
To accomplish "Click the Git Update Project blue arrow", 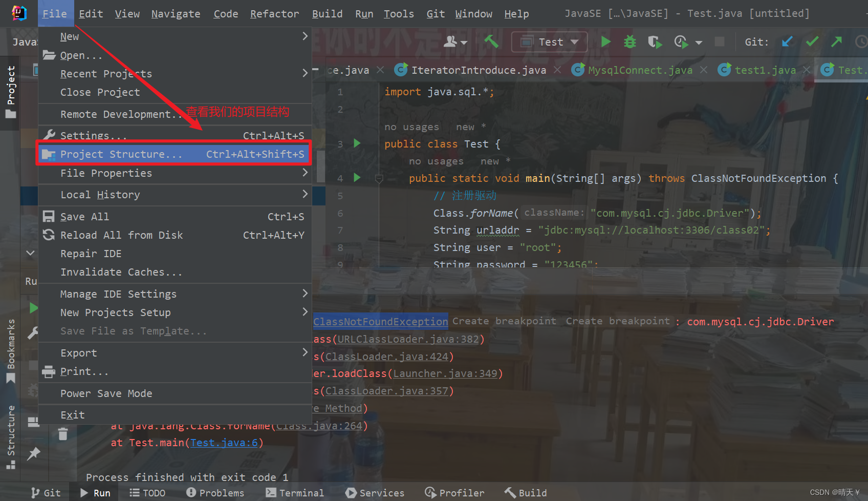I will point(787,41).
